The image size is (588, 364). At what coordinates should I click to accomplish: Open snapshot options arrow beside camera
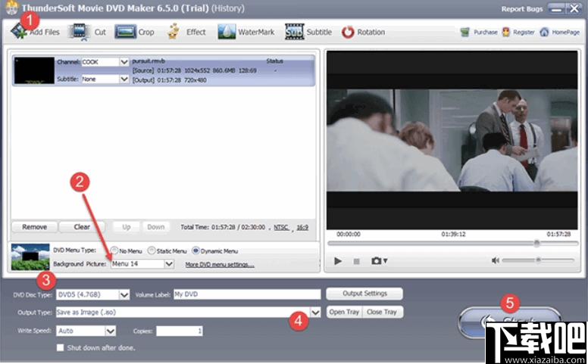point(385,261)
